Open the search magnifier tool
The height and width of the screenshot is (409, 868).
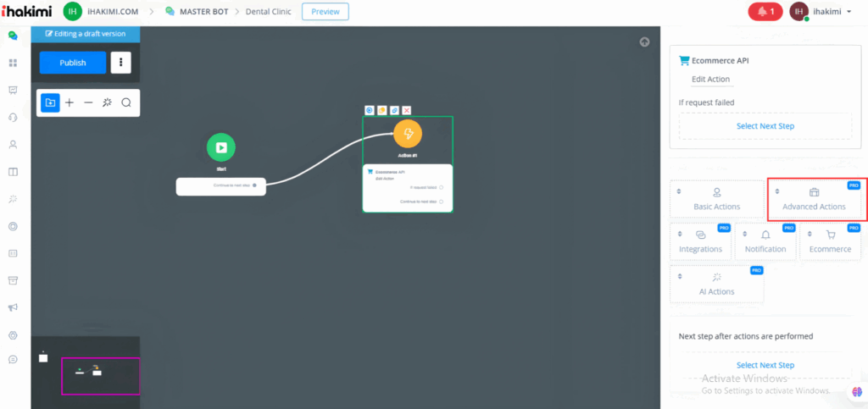(x=126, y=102)
